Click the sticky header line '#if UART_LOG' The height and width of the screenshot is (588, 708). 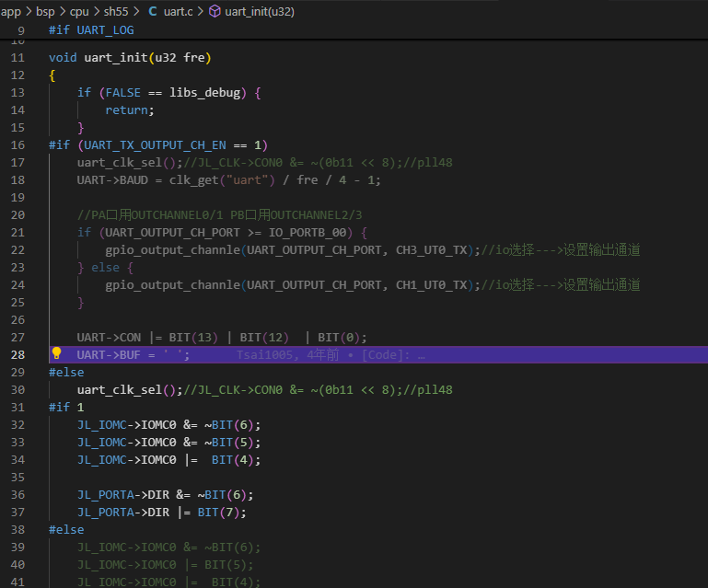[x=91, y=29]
